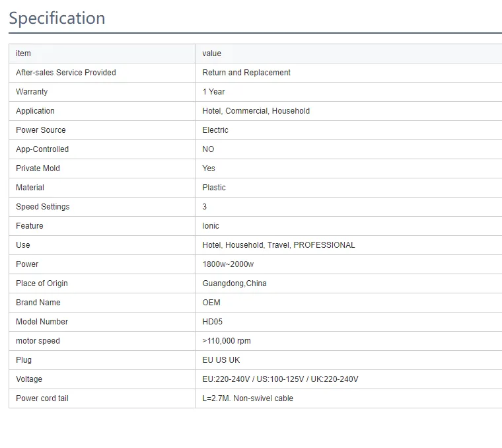502x448 pixels.
Task: Click the 'HD05' model number value
Action: [x=212, y=322]
